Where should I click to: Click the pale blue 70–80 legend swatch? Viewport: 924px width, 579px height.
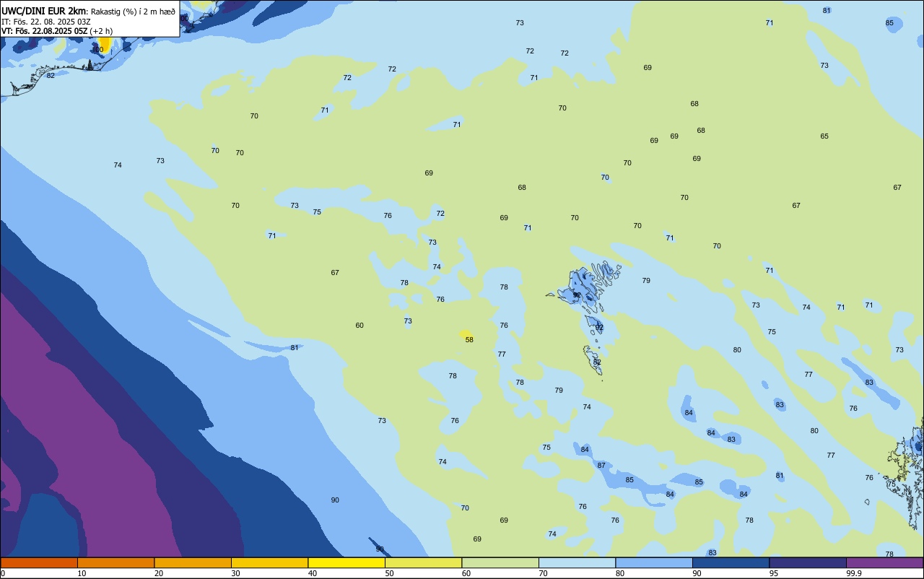point(577,562)
